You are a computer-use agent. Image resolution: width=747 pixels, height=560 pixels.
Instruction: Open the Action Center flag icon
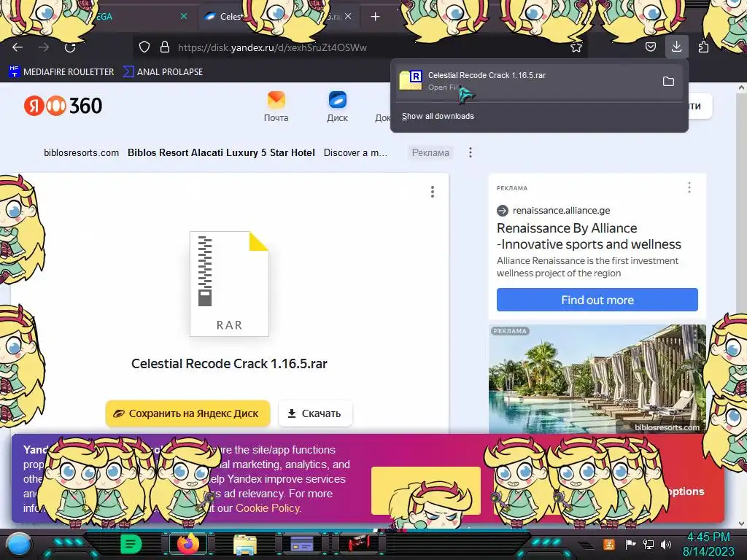631,544
